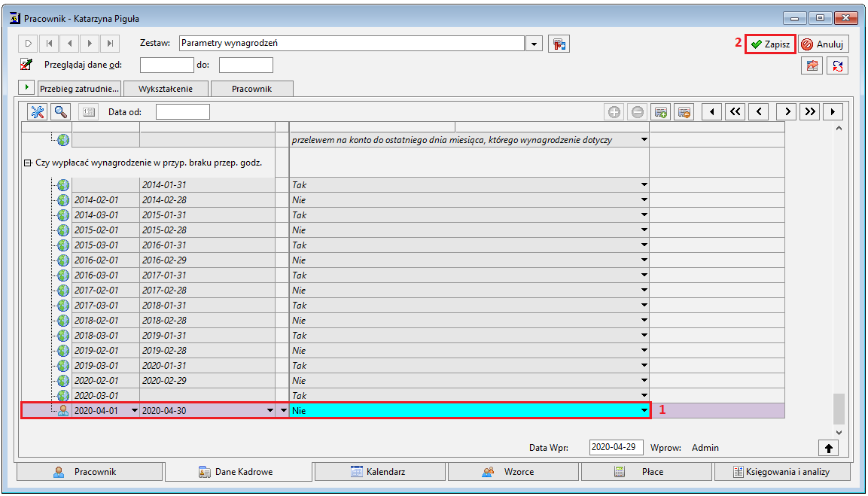Click the single left chevron button

click(758, 112)
